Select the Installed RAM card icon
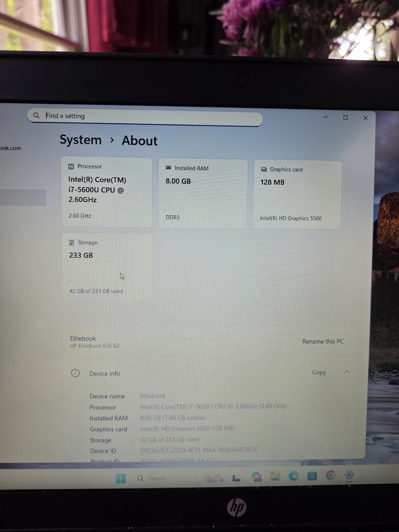 click(x=169, y=168)
